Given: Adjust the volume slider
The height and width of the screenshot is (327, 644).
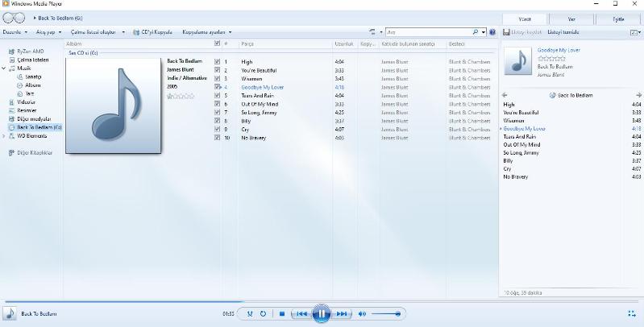Looking at the screenshot, I should click(387, 313).
